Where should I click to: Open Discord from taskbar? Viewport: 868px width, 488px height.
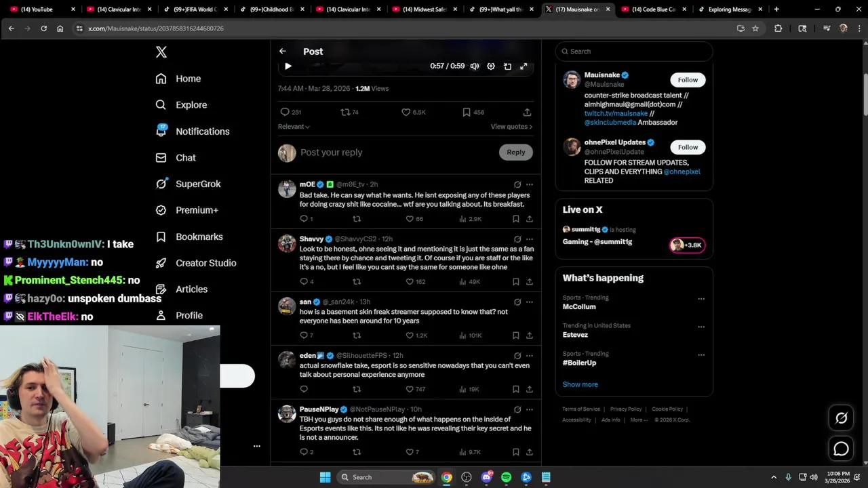tap(486, 477)
